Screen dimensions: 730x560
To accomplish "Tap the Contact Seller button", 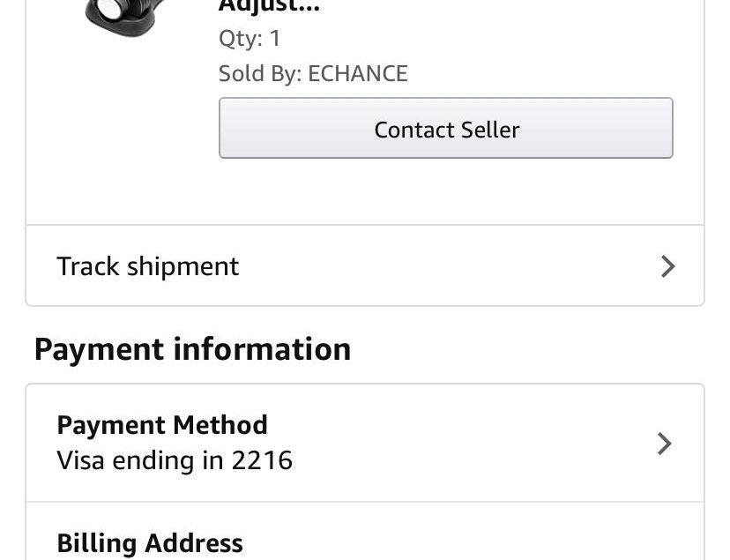I will point(445,128).
